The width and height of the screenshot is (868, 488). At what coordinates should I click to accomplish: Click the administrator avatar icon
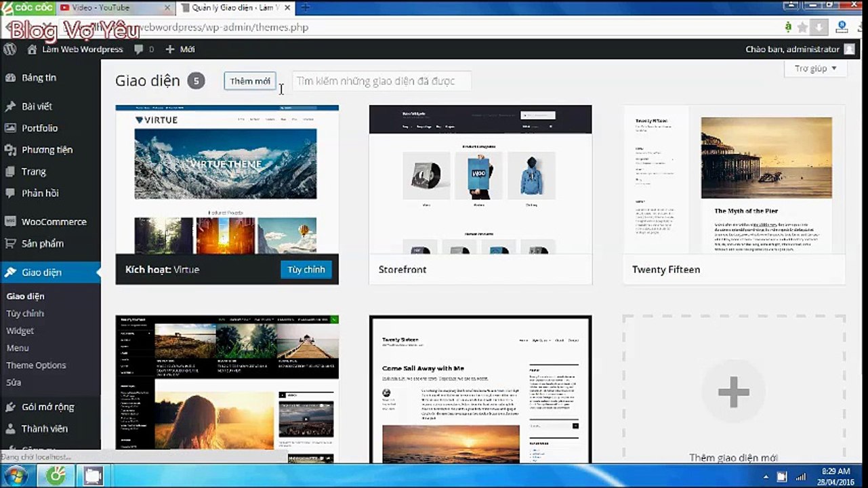pyautogui.click(x=850, y=49)
